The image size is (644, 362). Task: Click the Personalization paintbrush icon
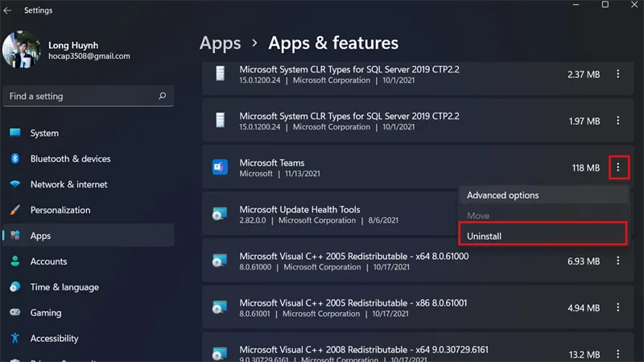[x=15, y=210]
